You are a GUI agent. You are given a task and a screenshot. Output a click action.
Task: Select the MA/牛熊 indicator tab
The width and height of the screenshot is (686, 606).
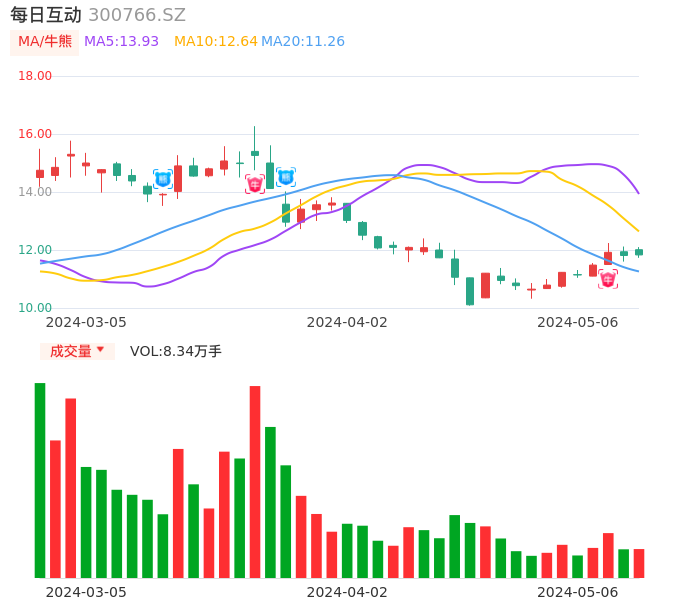point(45,42)
